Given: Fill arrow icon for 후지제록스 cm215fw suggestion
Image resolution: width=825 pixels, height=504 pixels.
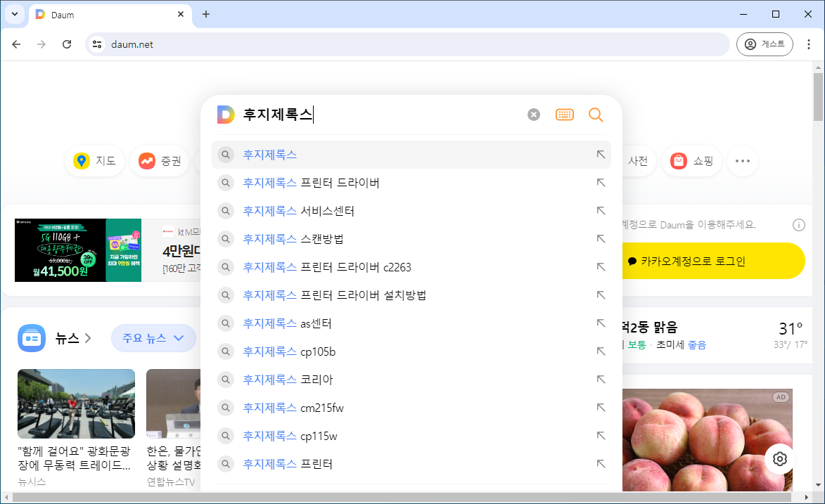Looking at the screenshot, I should click(x=601, y=408).
